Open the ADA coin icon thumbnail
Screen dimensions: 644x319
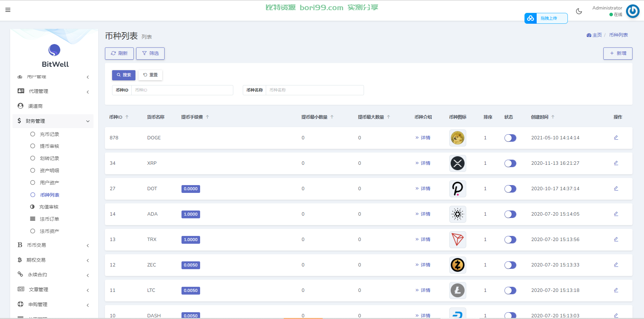pyautogui.click(x=457, y=214)
